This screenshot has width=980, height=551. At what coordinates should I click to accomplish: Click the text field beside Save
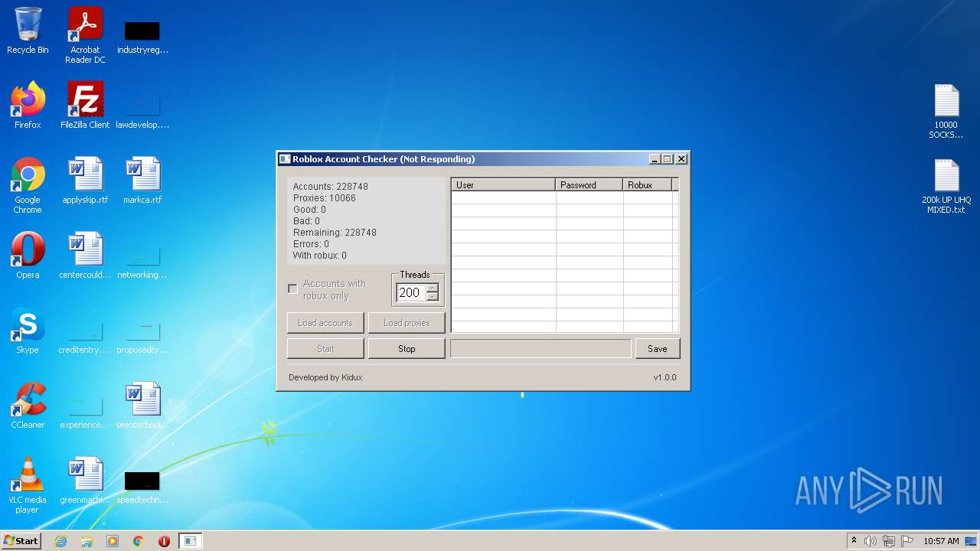click(x=541, y=348)
